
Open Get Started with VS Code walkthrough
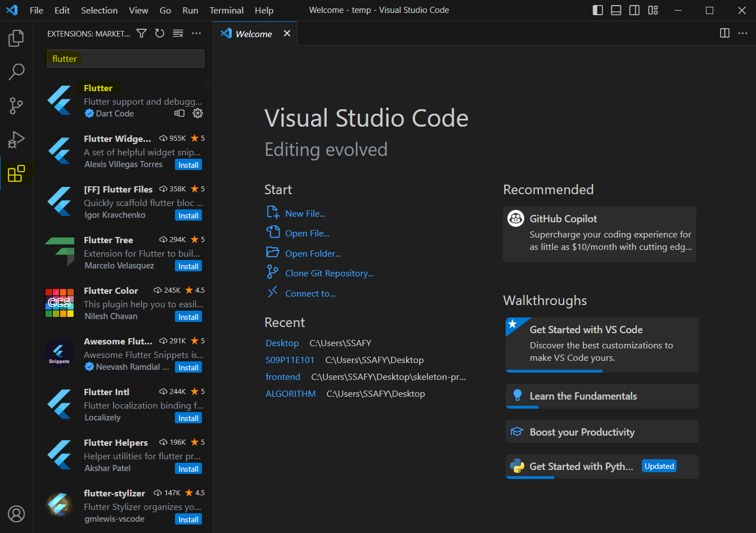pyautogui.click(x=602, y=344)
